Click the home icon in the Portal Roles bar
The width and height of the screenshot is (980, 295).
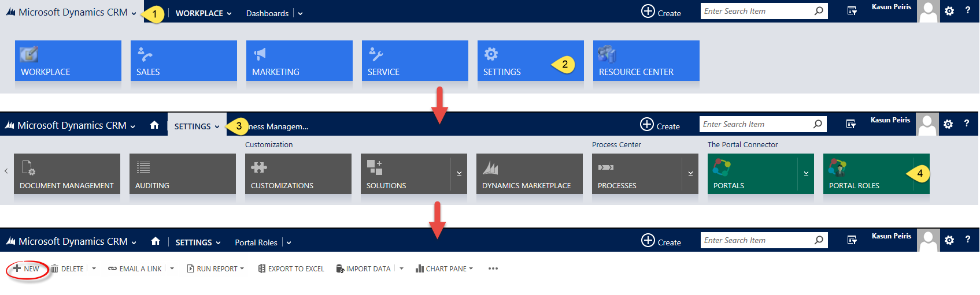(x=156, y=241)
